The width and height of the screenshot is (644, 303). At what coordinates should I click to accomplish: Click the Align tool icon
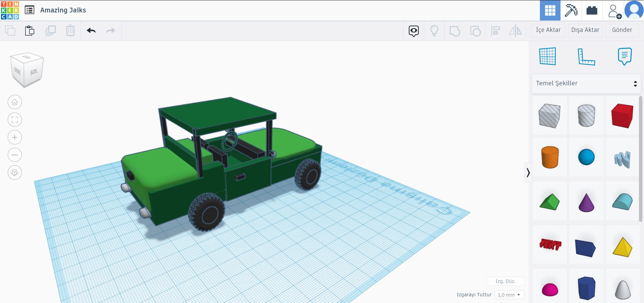coord(496,30)
